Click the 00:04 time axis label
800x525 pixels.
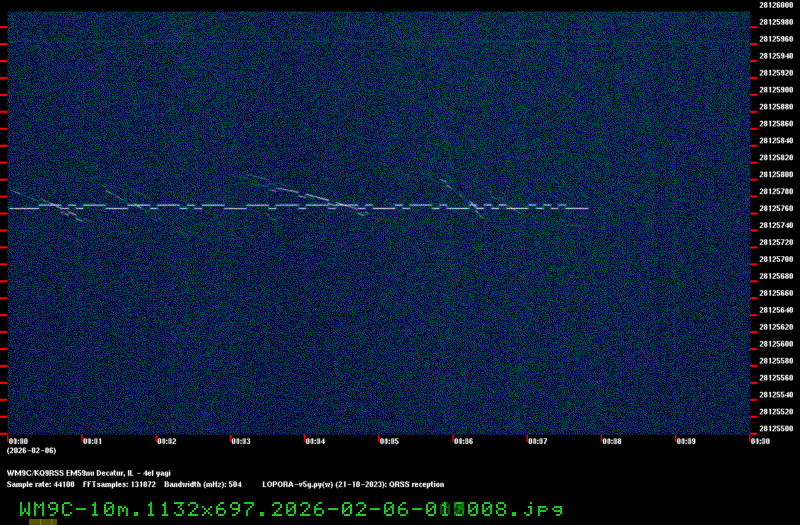pos(315,441)
